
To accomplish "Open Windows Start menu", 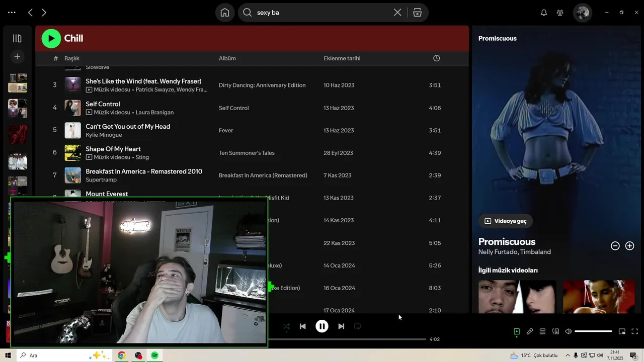I will [x=8, y=355].
